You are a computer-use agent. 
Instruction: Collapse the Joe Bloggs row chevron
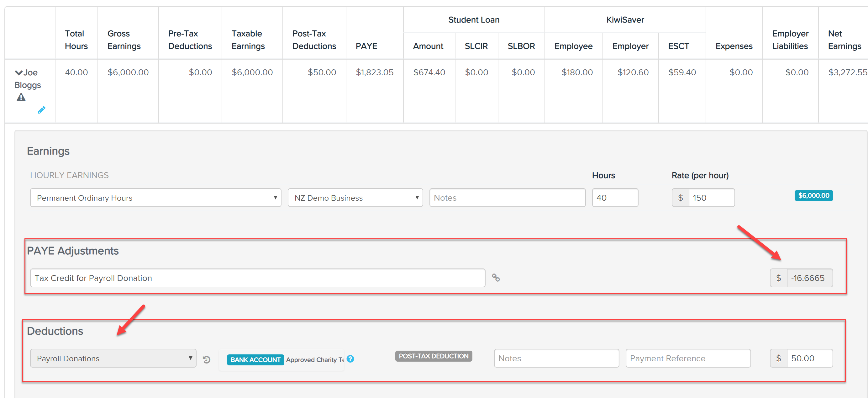(x=18, y=72)
